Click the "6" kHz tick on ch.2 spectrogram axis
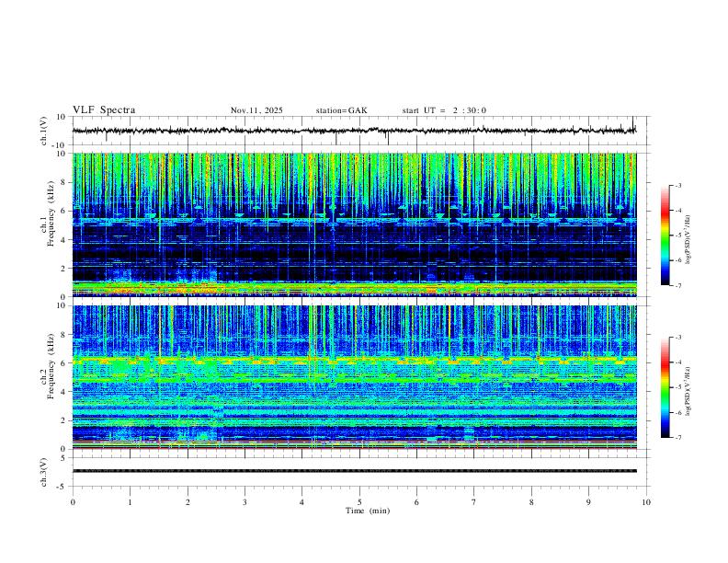Image resolution: width=728 pixels, height=563 pixels. tap(63, 363)
